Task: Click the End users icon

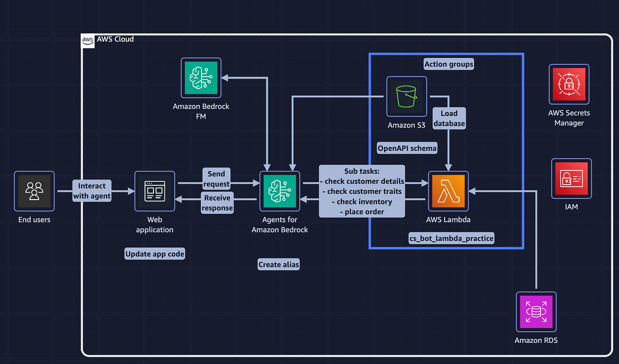Action: [x=34, y=191]
